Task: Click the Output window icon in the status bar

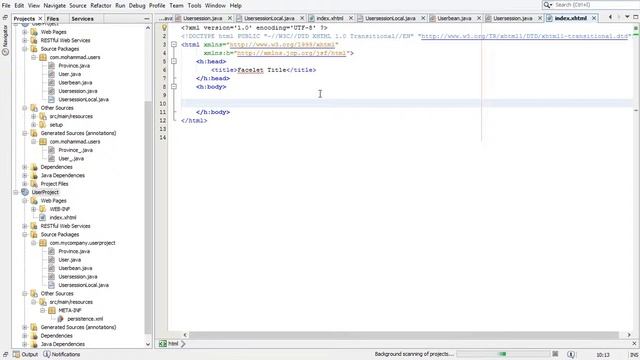Action: [x=16, y=354]
